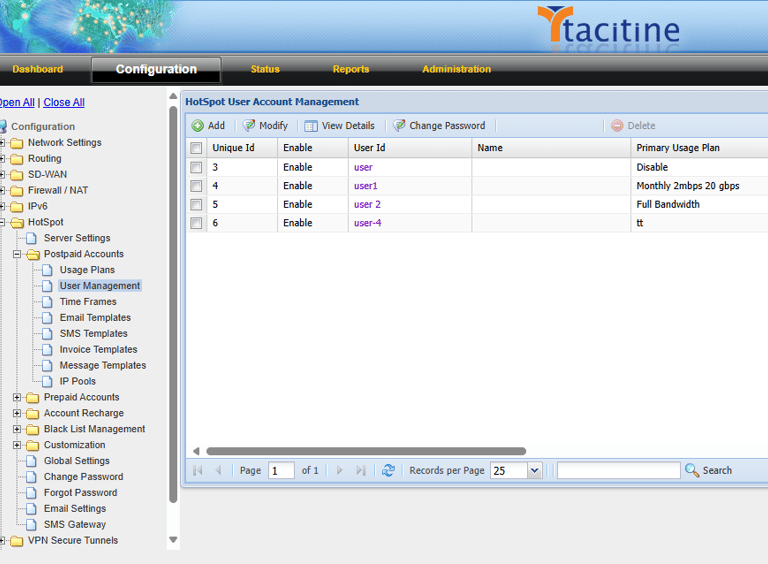Select Email Templates in the tree
Viewport: 768px width, 564px height.
click(x=95, y=318)
